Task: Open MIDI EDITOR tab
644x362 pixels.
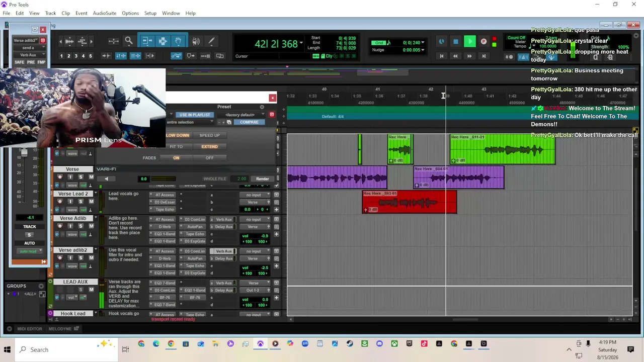Action: tap(30, 329)
